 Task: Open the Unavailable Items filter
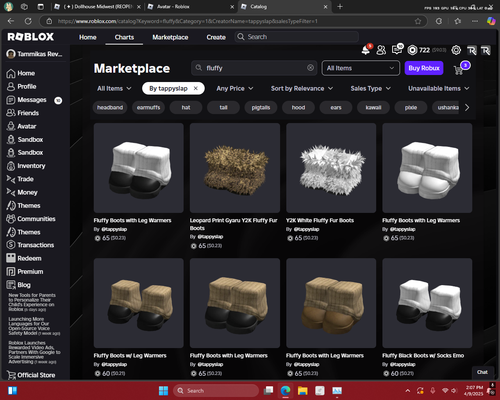[x=438, y=88]
